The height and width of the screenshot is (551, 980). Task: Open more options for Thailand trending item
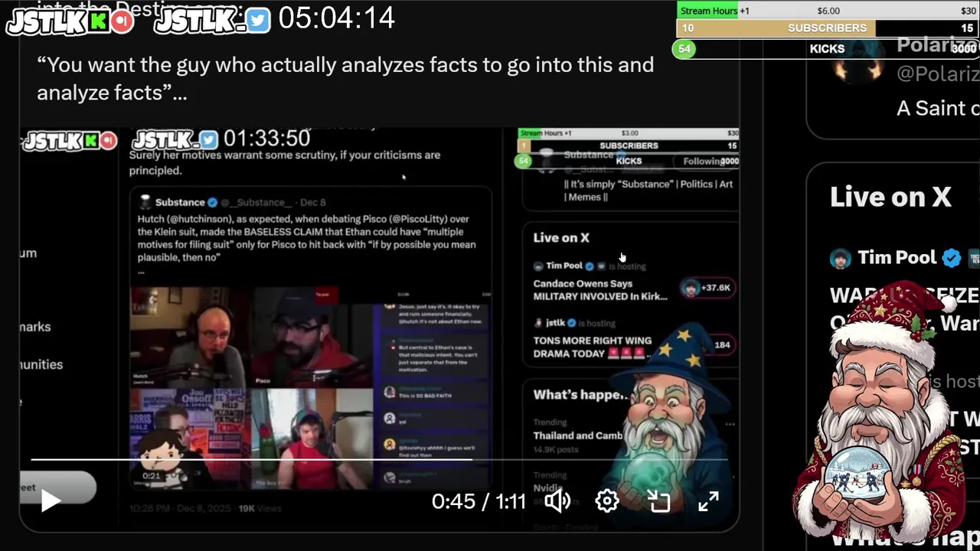[730, 423]
